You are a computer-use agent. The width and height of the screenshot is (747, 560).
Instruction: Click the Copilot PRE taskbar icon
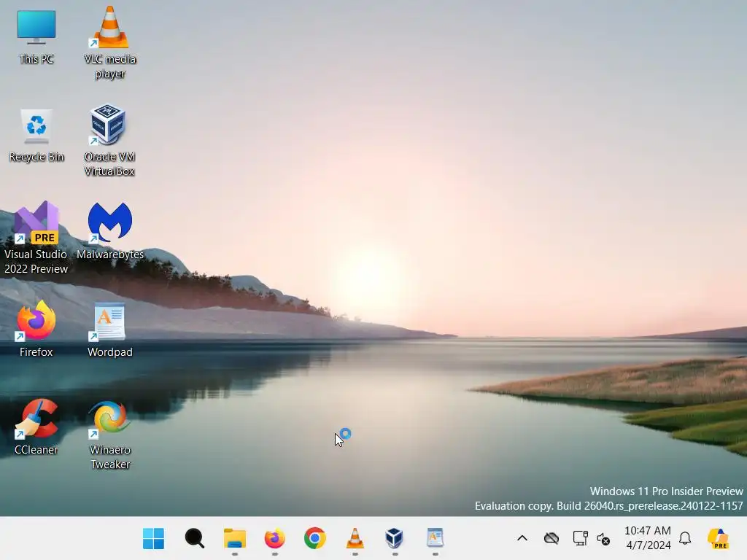(719, 539)
